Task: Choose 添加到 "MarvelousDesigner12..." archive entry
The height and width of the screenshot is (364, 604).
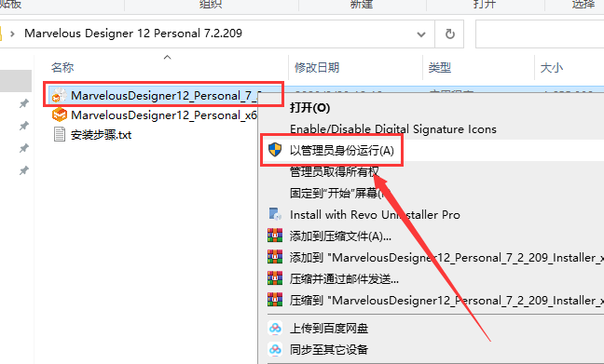Action: 446,258
